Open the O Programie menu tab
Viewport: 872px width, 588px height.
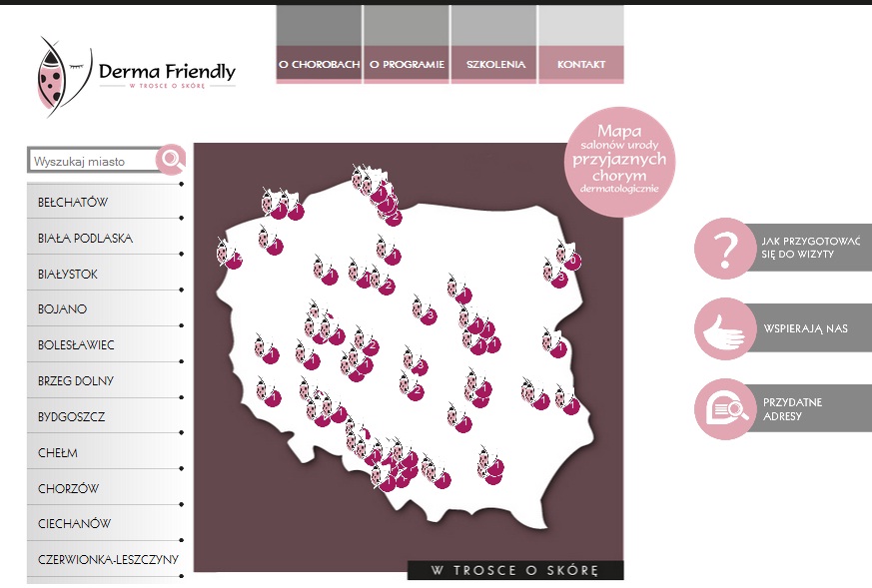pyautogui.click(x=407, y=65)
